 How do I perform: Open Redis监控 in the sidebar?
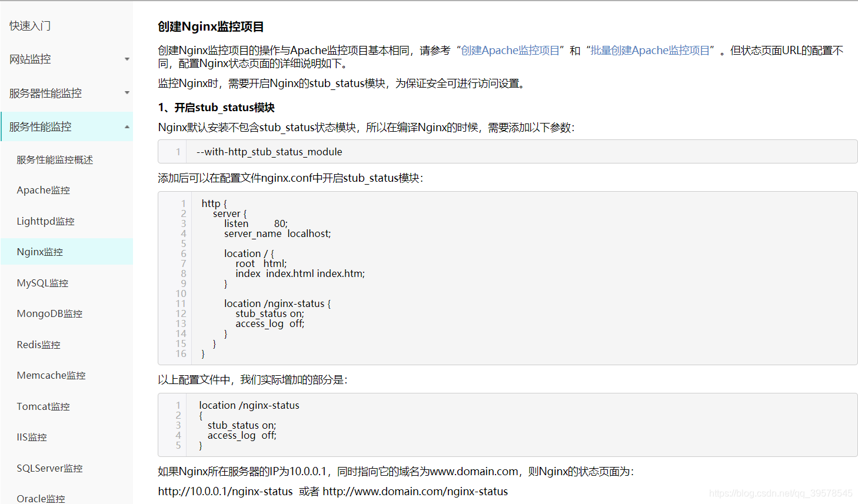pos(39,345)
